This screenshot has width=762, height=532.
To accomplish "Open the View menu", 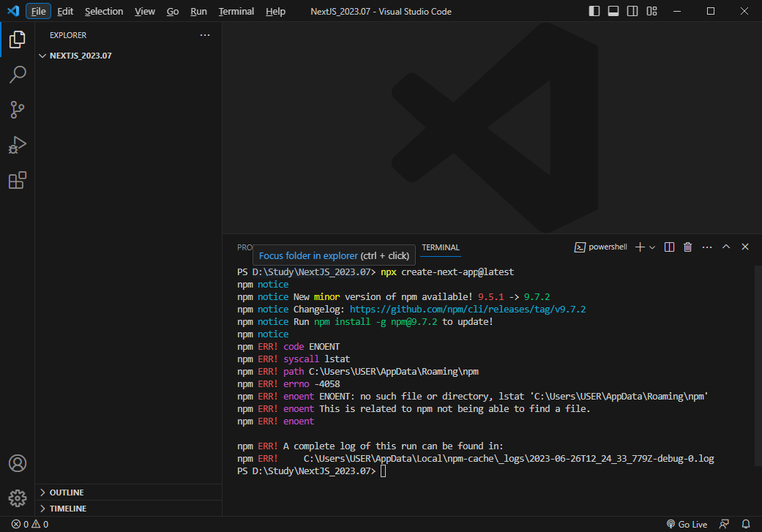I will [x=145, y=11].
